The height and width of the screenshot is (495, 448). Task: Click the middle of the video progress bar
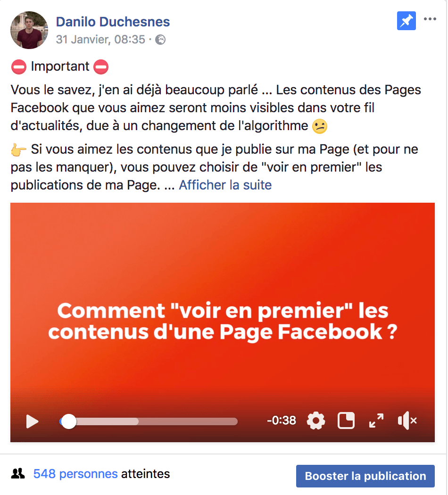149,421
